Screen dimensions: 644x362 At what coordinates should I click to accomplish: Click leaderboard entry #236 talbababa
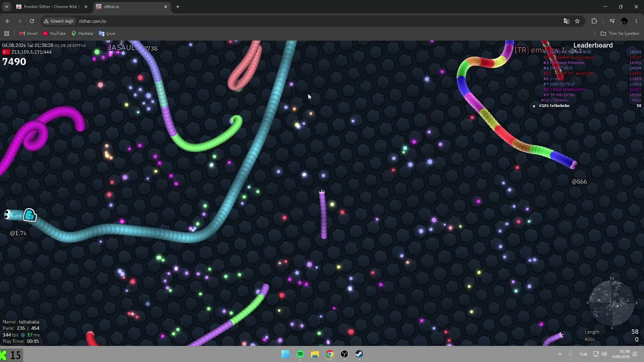click(554, 106)
